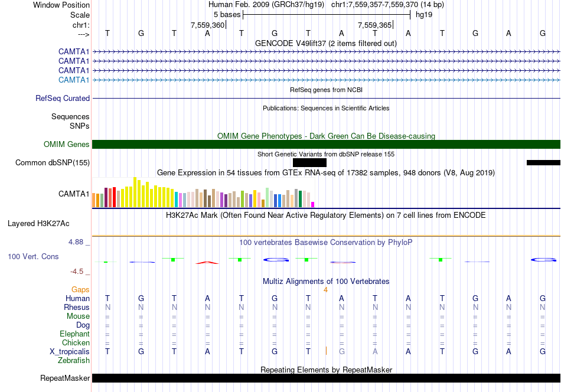Click the orange 4 gap count
The image size is (561, 392).
[x=325, y=290]
